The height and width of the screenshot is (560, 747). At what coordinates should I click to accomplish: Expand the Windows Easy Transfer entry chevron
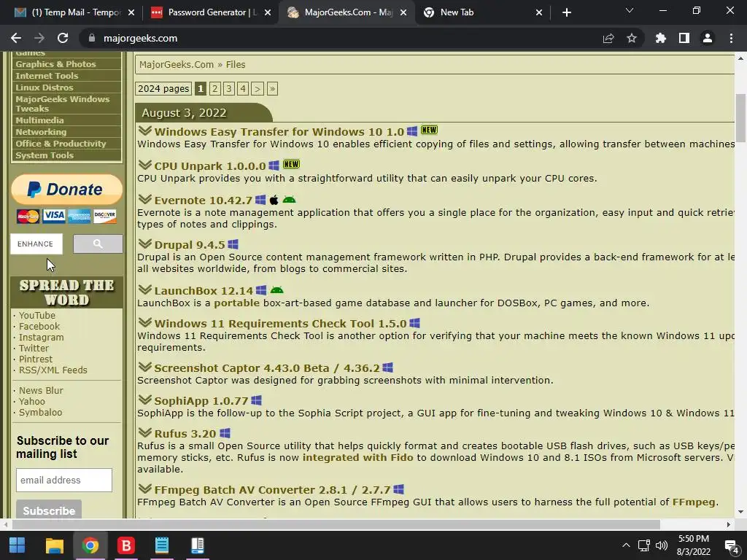point(145,131)
